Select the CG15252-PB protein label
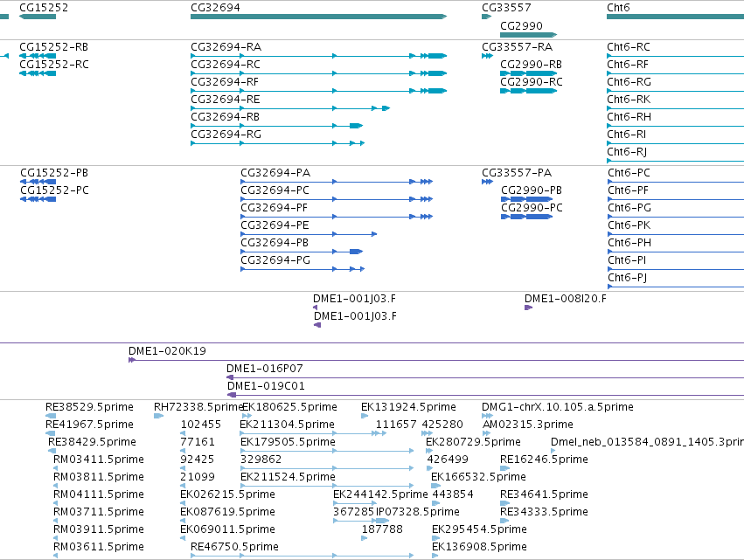 pos(54,173)
